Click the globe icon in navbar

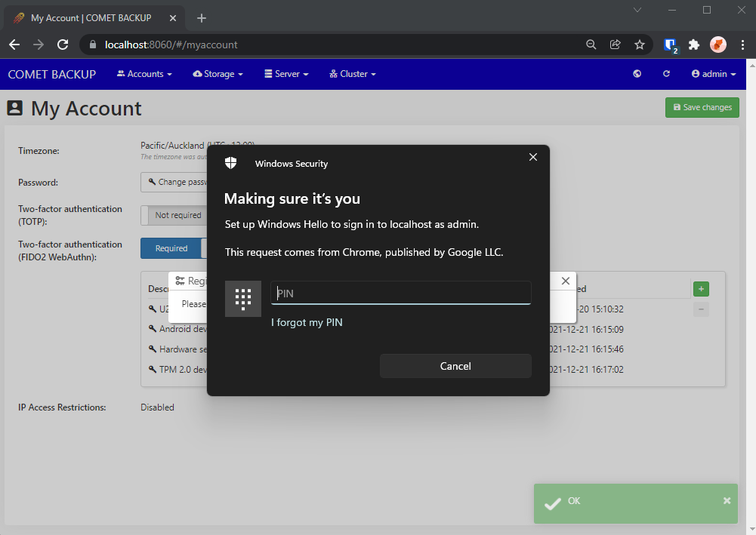(637, 74)
